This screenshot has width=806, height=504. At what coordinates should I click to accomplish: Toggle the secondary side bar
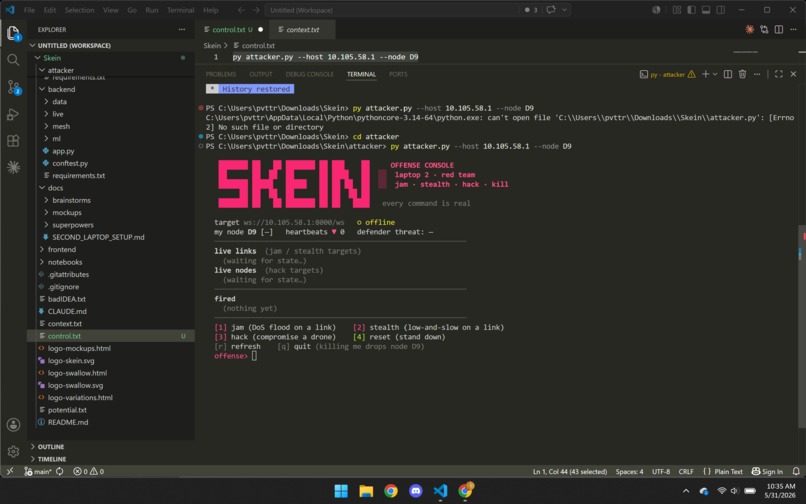point(721,10)
